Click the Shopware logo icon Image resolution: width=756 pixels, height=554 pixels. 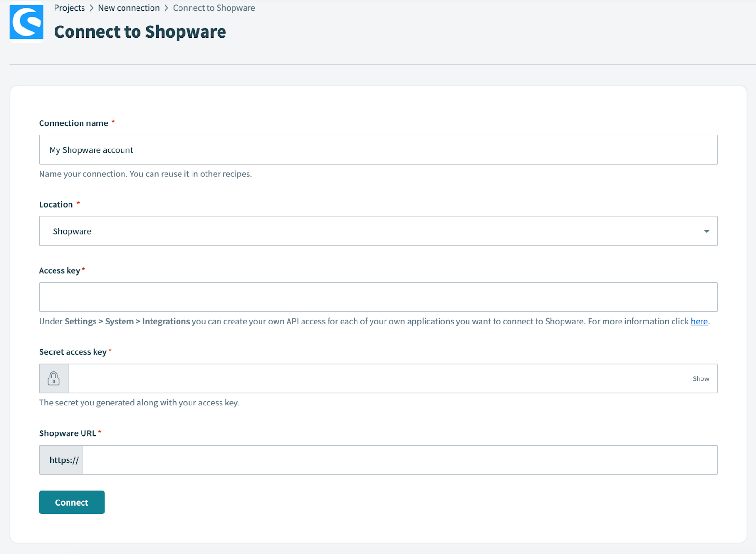click(x=26, y=22)
